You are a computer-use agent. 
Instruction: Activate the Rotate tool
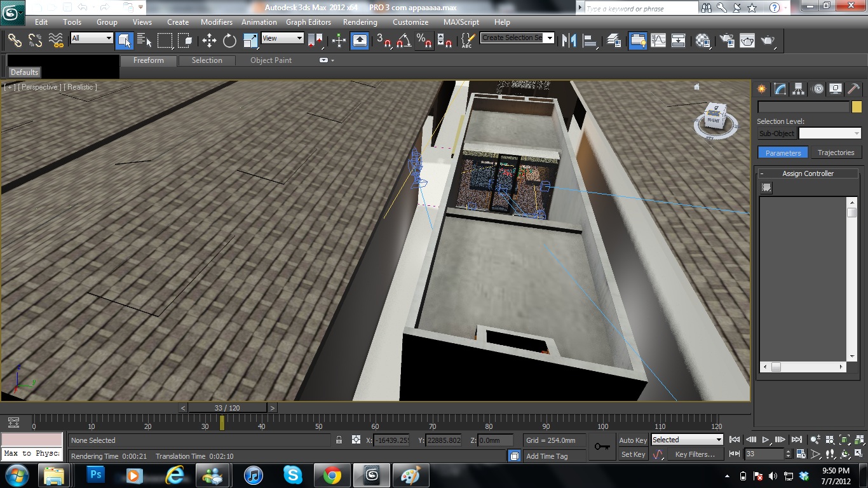tap(229, 41)
